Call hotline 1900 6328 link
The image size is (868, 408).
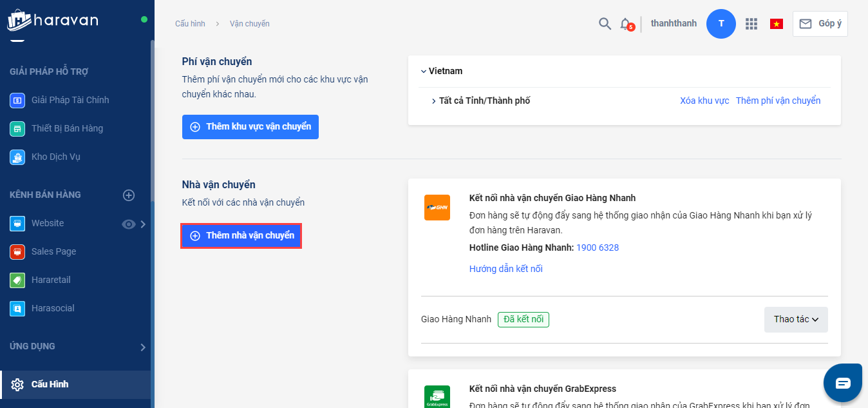click(598, 248)
